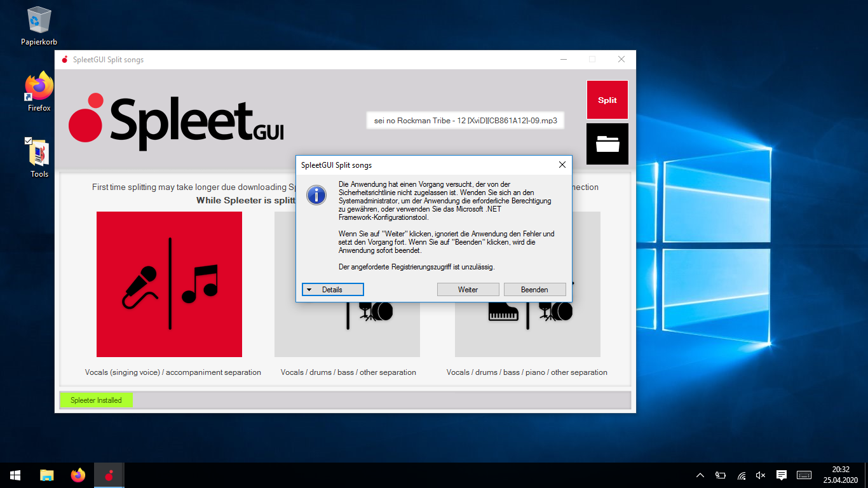Open SpleetGUI from the taskbar
Image resolution: width=868 pixels, height=488 pixels.
108,475
